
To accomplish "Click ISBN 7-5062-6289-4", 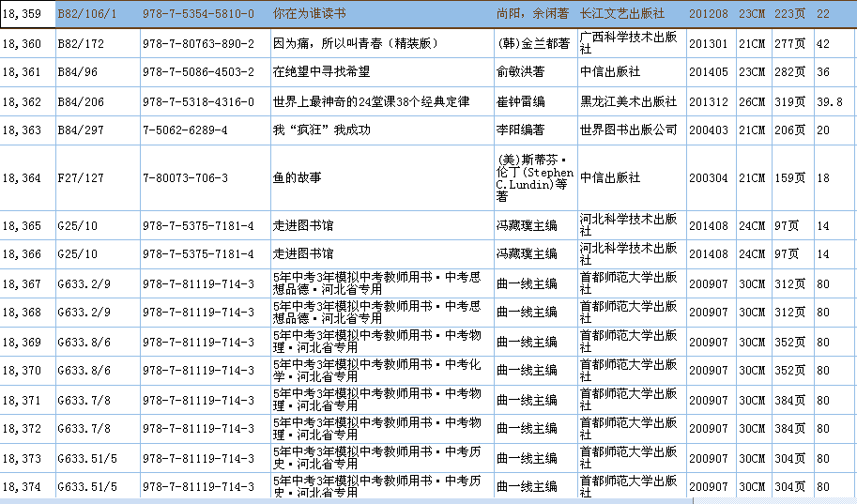I will coord(206,130).
